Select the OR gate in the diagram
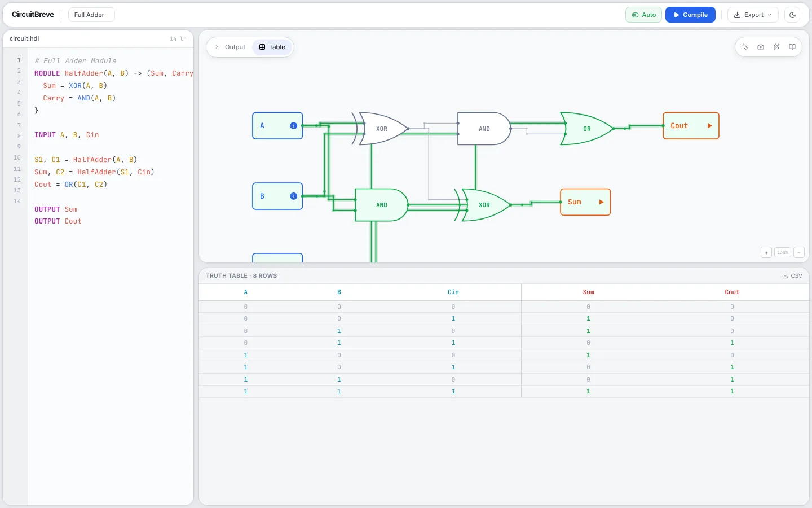812x508 pixels. pyautogui.click(x=586, y=129)
